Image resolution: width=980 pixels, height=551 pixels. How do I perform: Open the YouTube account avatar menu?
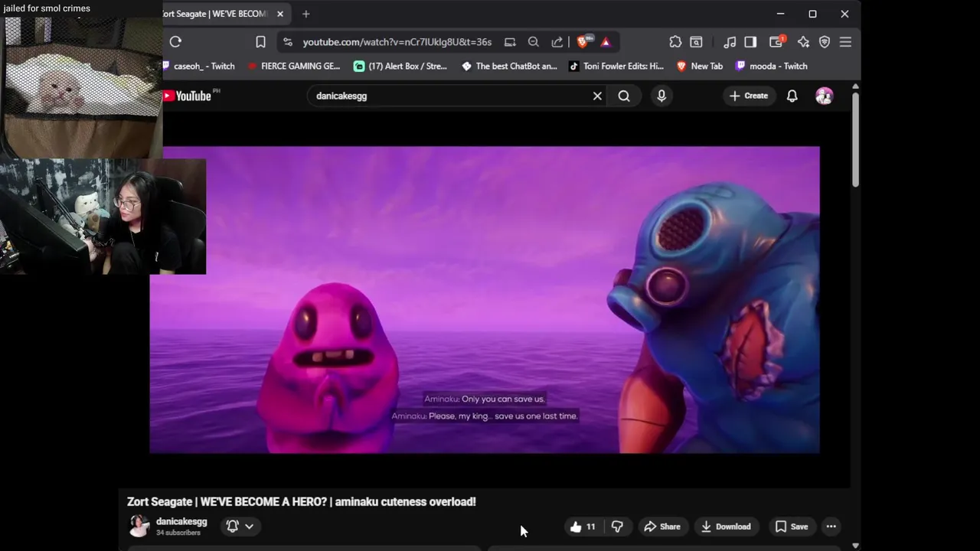coord(825,96)
